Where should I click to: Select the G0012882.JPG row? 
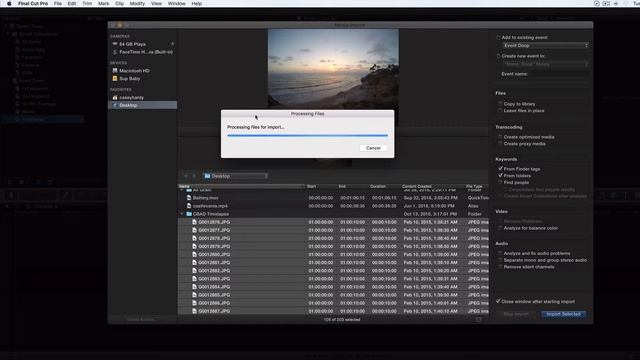click(x=333, y=271)
